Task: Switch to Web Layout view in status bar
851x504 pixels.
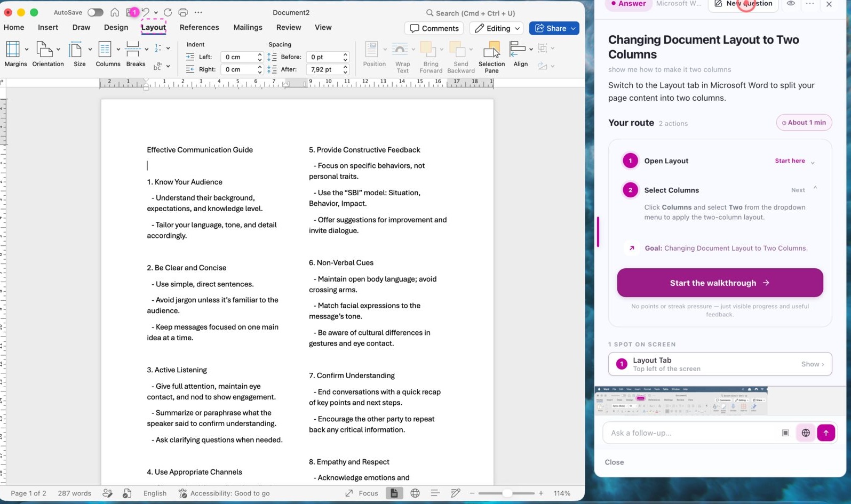Action: (415, 493)
